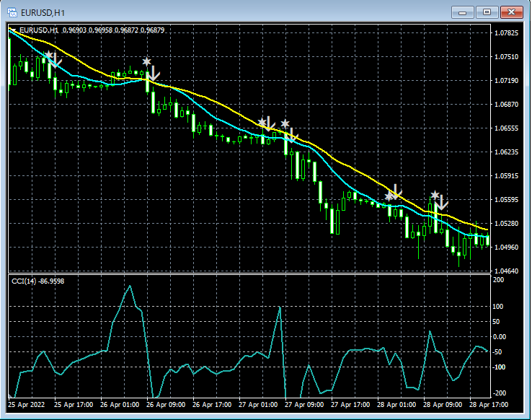532x420 pixels.
Task: Click the CCI(14) -86.9598 indicator label
Action: click(x=37, y=281)
